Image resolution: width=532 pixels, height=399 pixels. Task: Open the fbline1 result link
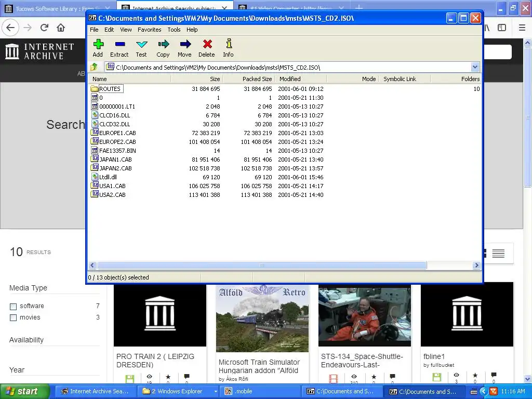coord(434,356)
